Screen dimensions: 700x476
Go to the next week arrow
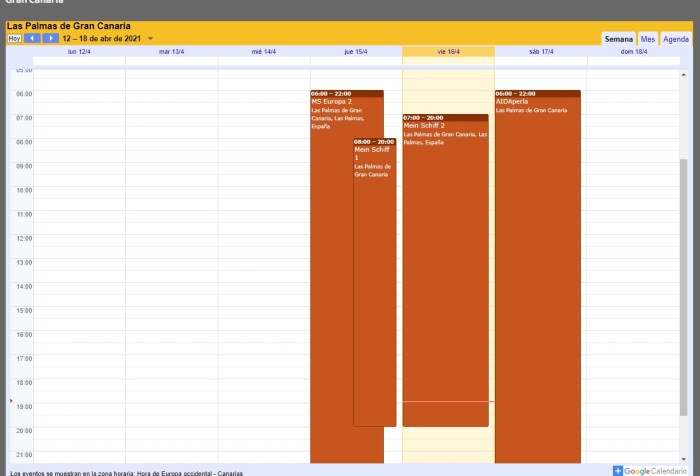[50, 38]
